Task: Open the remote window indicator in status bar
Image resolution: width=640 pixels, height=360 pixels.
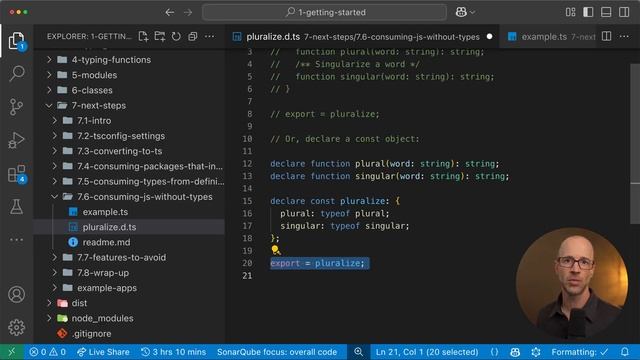Action: pos(11,352)
